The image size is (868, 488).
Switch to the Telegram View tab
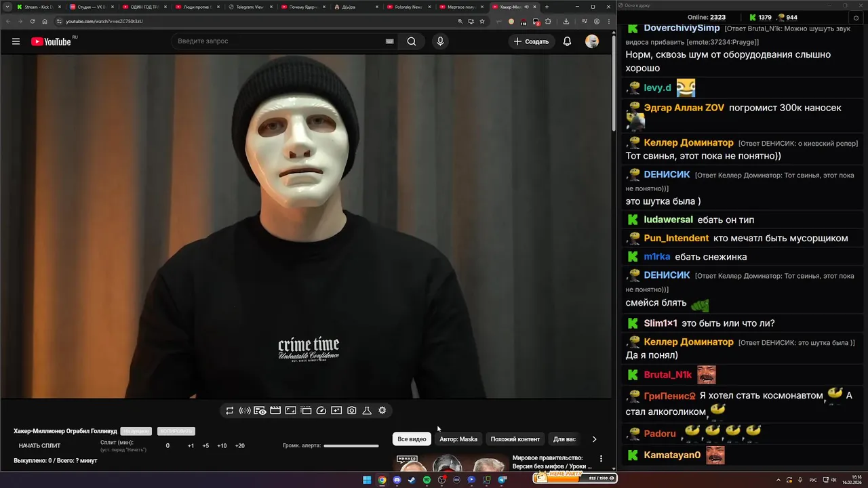tap(250, 7)
